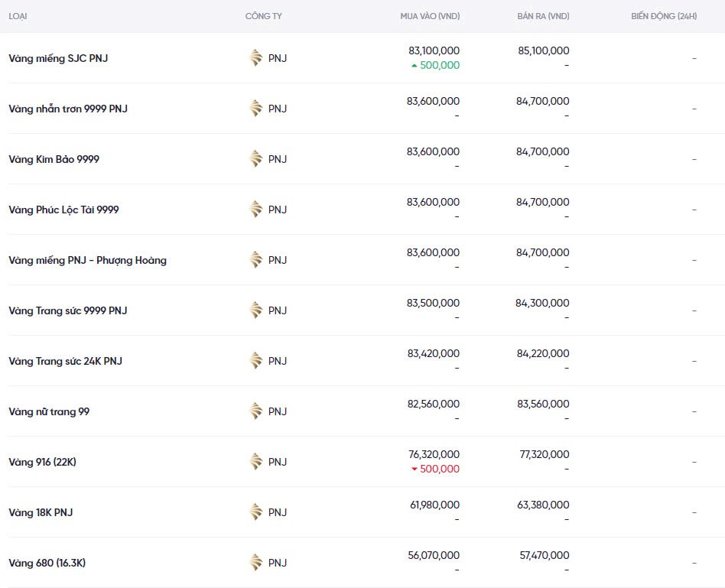The width and height of the screenshot is (725, 588).
Task: Open the Vàng 18K PNJ gold type
Action: coord(41,512)
